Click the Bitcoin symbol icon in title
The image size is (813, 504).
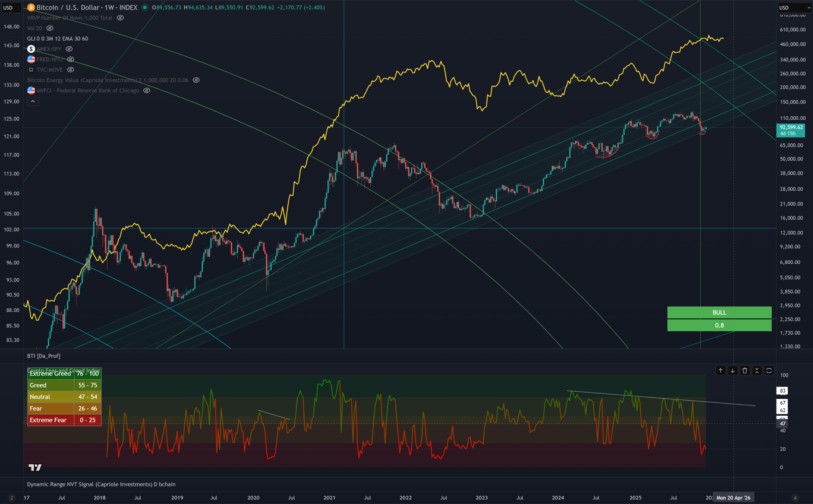pyautogui.click(x=31, y=7)
